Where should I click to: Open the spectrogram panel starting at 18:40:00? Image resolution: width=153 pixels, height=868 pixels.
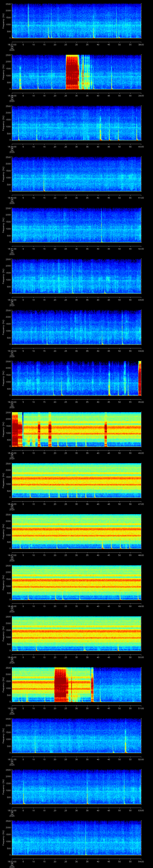76,174
